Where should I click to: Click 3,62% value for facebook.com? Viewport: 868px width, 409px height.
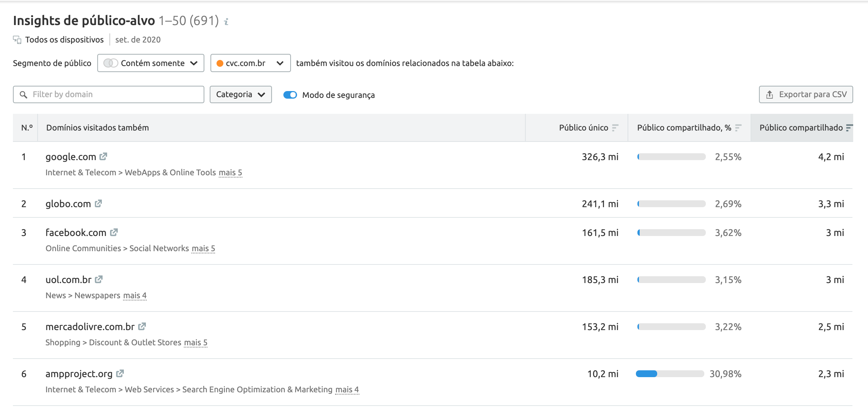[x=728, y=233]
